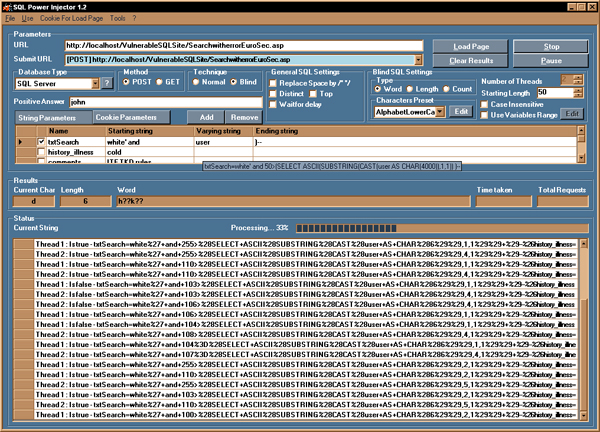600x432 pixels.
Task: Click the Starting Length stepper arrows
Action: click(578, 92)
